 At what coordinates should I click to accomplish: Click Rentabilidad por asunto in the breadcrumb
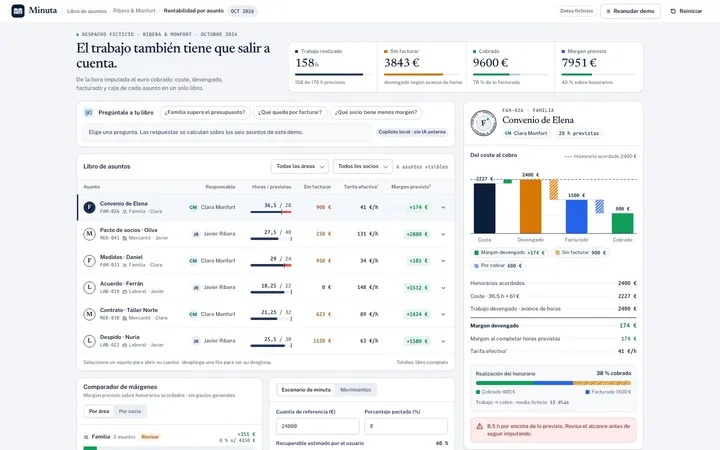tap(194, 11)
